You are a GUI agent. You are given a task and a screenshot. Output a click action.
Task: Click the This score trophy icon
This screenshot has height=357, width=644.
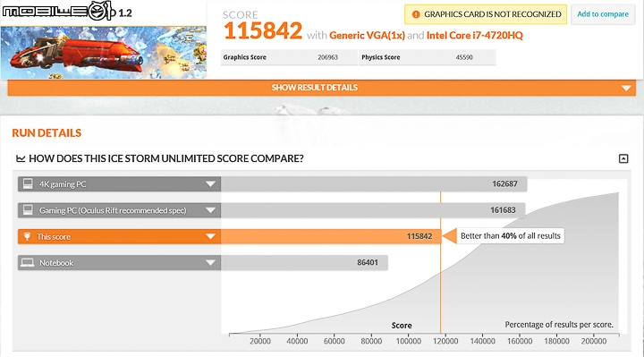[27, 236]
